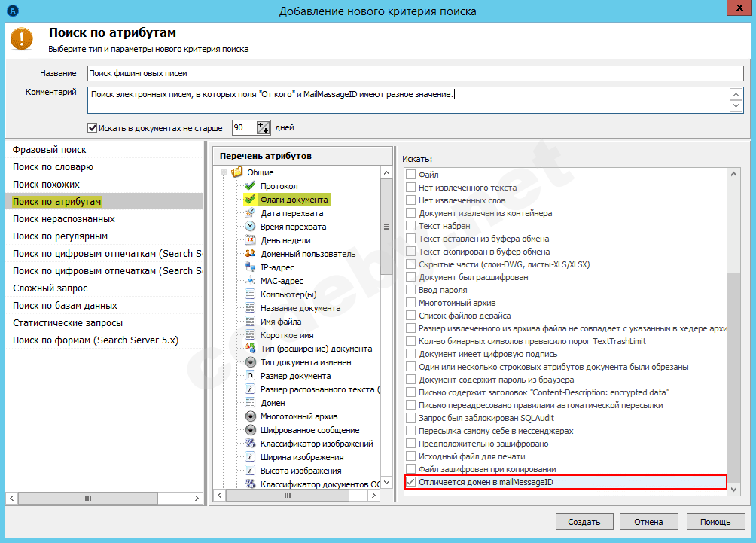756x543 pixels.
Task: Click comment field down arrow
Action: click(736, 106)
